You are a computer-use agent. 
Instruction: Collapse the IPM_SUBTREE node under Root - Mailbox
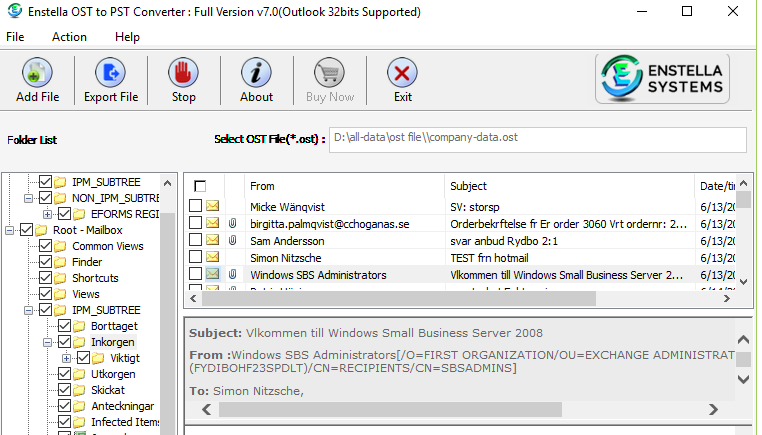click(x=29, y=311)
